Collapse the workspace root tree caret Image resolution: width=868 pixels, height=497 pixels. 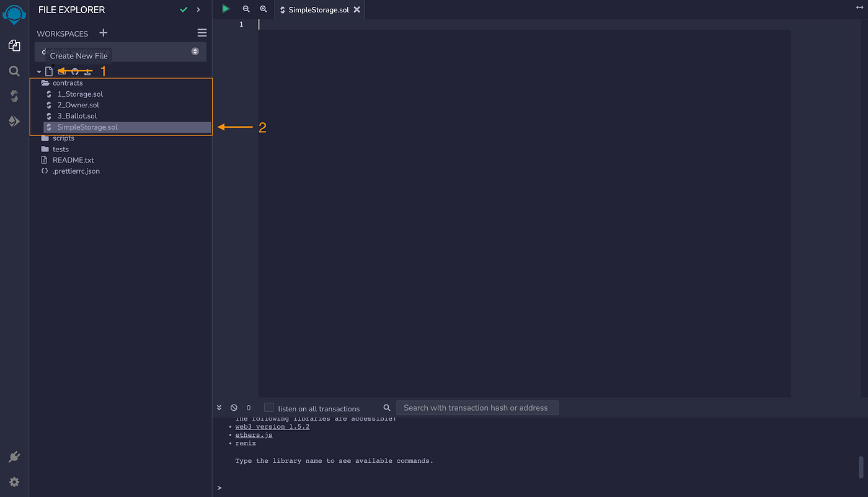pyautogui.click(x=39, y=72)
